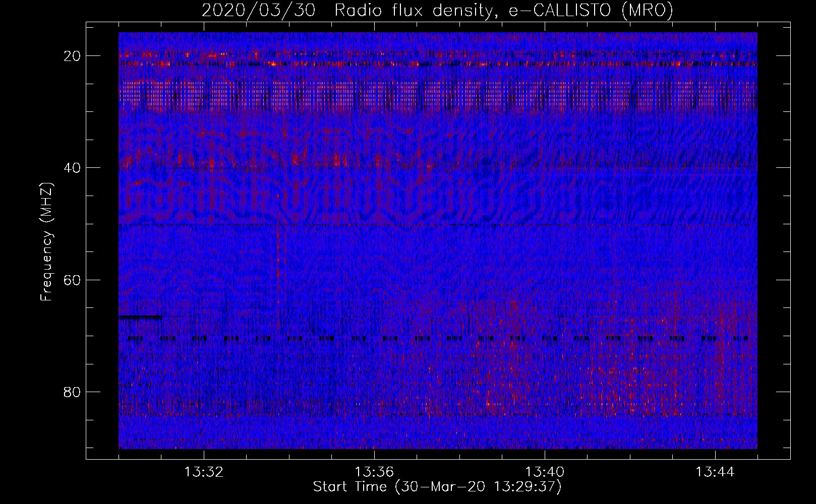Screen dimensions: 816x504
Task: Click the 'Start Time (30-Mar-20 13:29:37)' label
Action: point(437,487)
